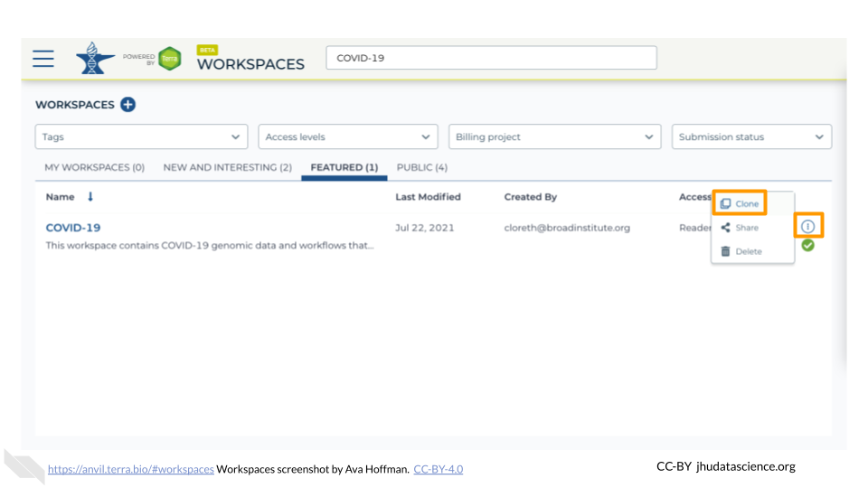868x488 pixels.
Task: Open the CC-BY-4.0 license link
Action: coord(438,469)
